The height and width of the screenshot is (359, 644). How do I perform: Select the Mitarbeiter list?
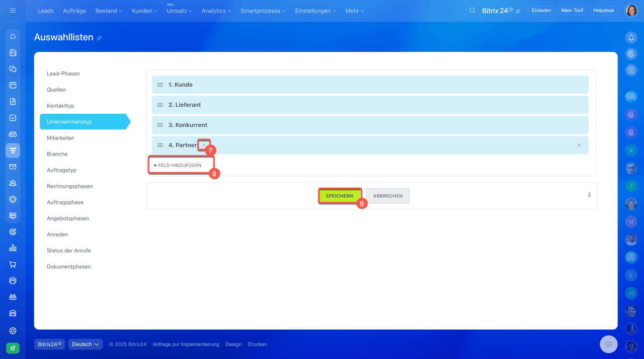[x=60, y=138]
